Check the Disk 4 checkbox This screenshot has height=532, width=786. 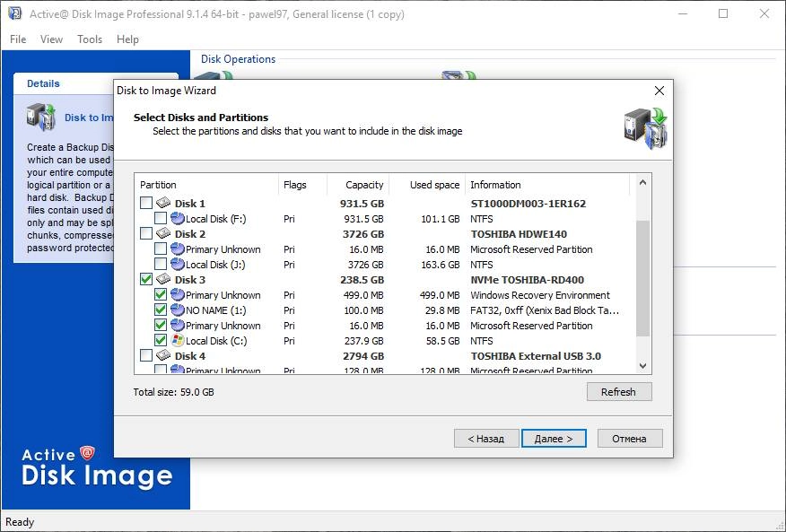pyautogui.click(x=146, y=355)
